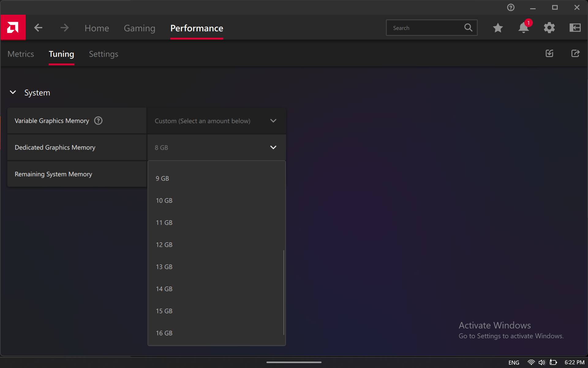Click the help question mark icon
The height and width of the screenshot is (368, 588).
point(511,7)
